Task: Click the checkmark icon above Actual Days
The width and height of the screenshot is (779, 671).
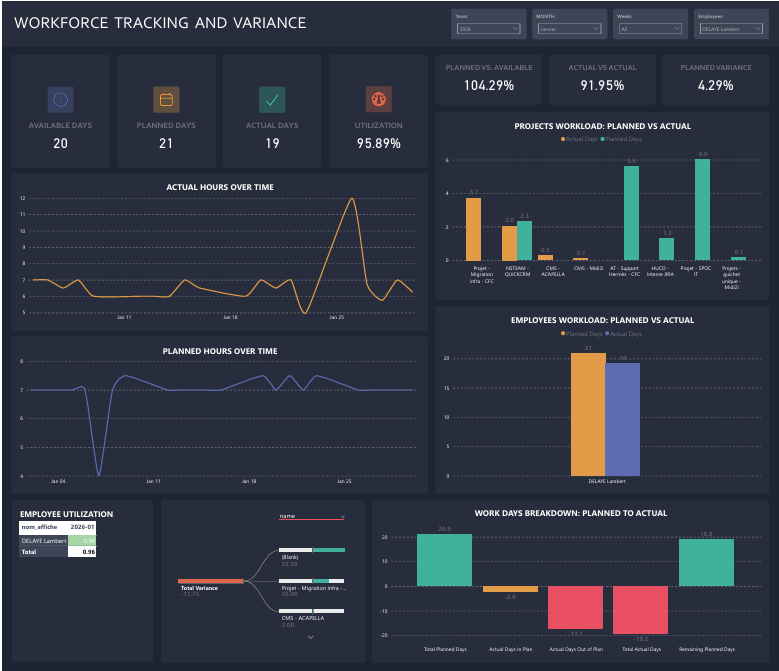Action: click(x=272, y=99)
